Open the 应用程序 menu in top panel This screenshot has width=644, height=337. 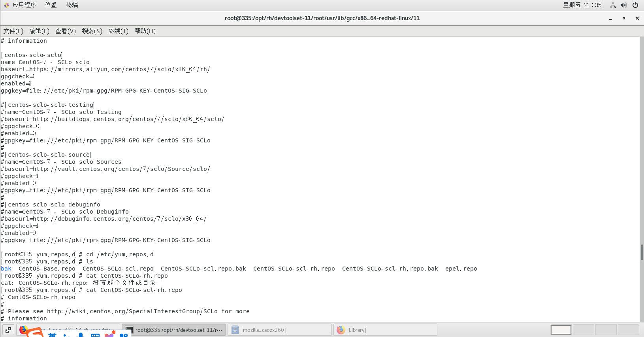[x=24, y=5]
